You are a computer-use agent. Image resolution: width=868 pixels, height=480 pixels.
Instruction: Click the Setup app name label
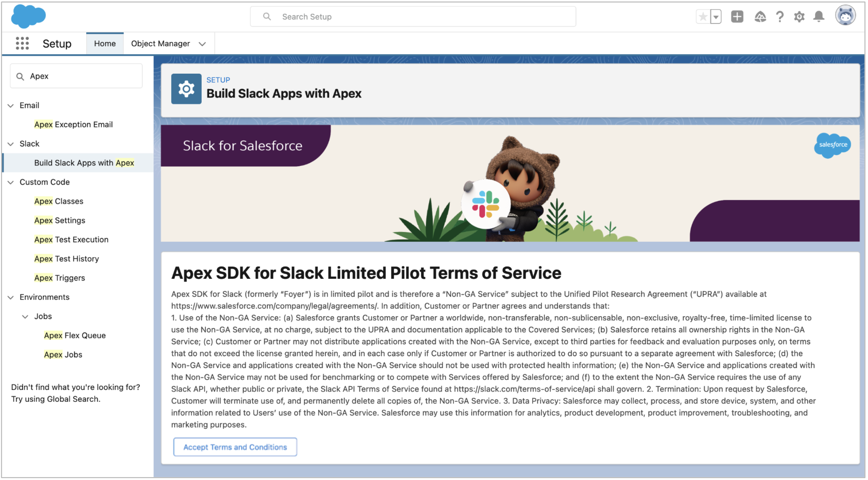click(x=57, y=44)
